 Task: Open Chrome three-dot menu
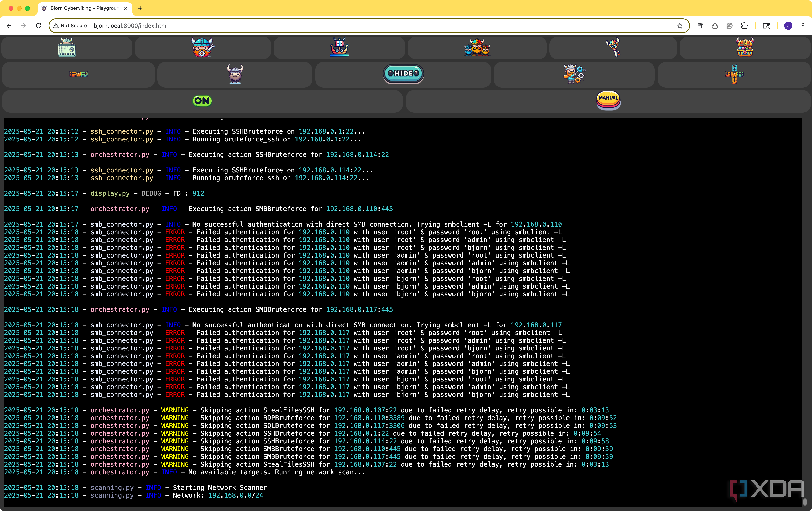point(803,26)
